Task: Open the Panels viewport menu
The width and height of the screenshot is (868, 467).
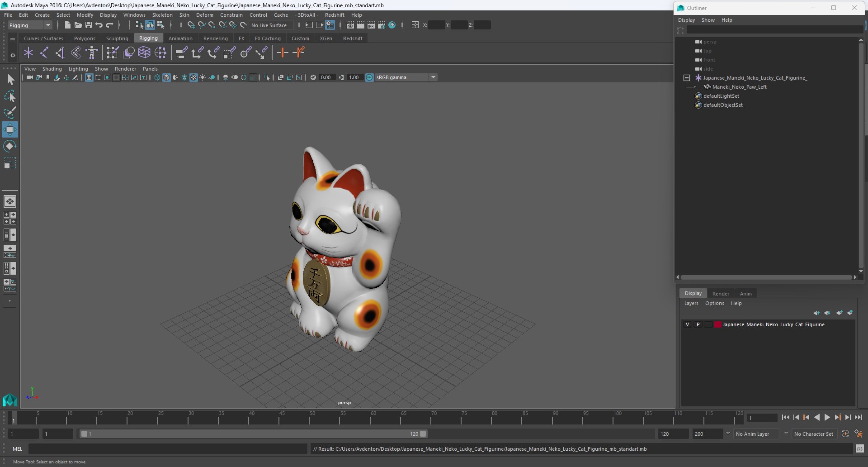Action: [x=150, y=69]
